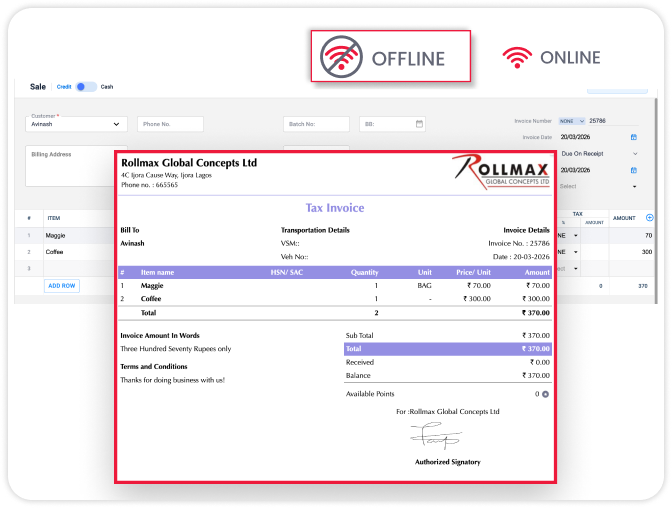Click the invoice number field 25786
Image resolution: width=672 pixels, height=508 pixels.
click(613, 121)
